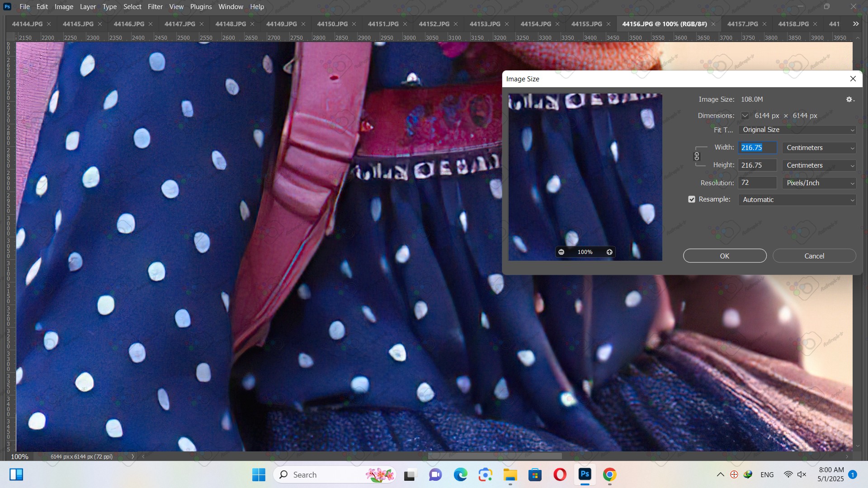Open the chat app on the taskbar

435,475
